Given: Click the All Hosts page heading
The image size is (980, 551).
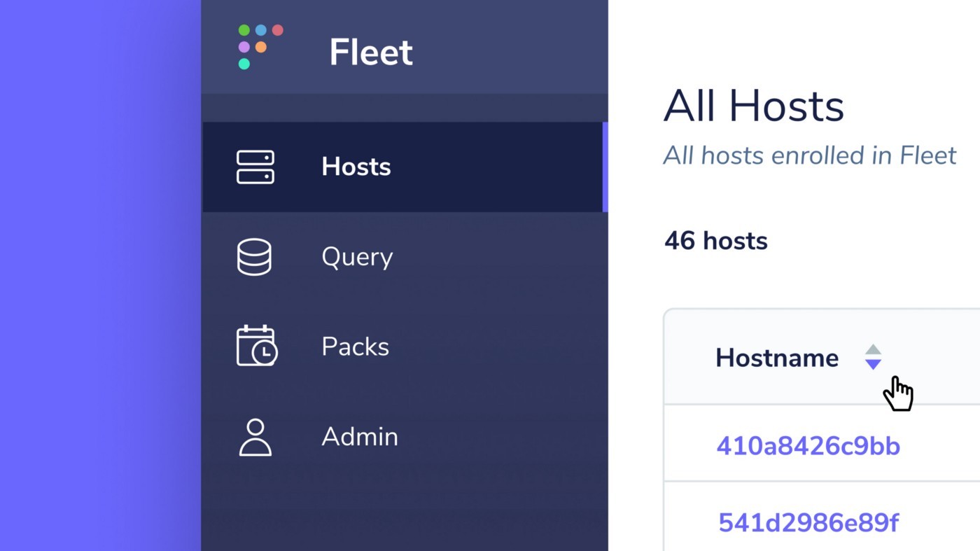Looking at the screenshot, I should (x=754, y=106).
